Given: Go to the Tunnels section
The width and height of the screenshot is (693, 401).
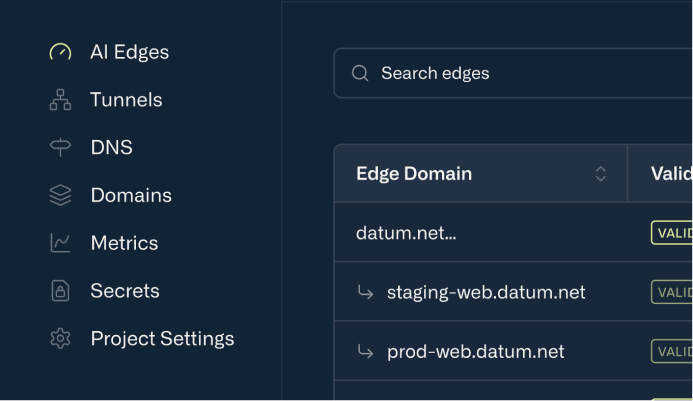Looking at the screenshot, I should click(126, 99).
